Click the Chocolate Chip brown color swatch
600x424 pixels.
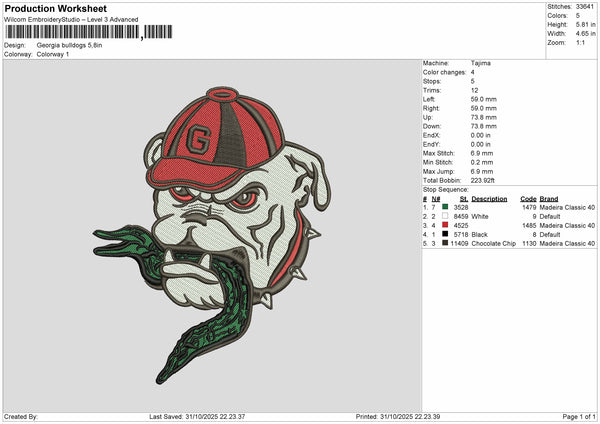pyautogui.click(x=445, y=243)
